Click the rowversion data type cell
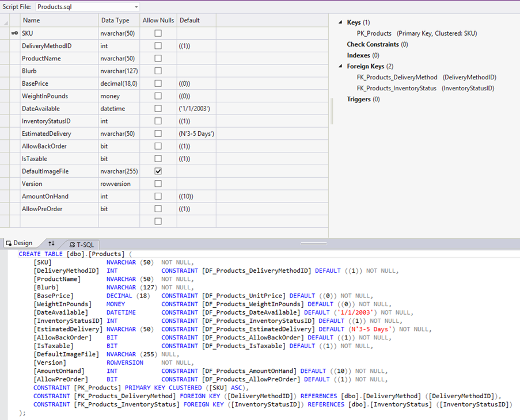 click(119, 184)
